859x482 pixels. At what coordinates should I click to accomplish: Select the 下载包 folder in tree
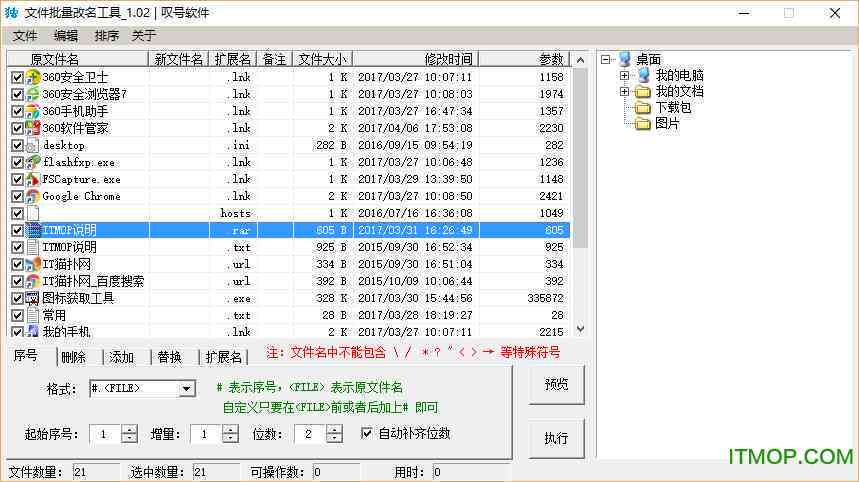pos(673,107)
